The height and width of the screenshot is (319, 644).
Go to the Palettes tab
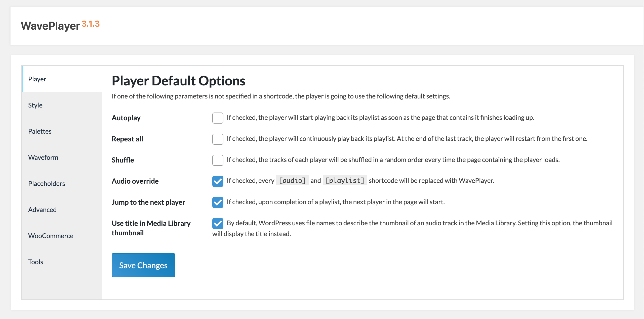click(40, 131)
